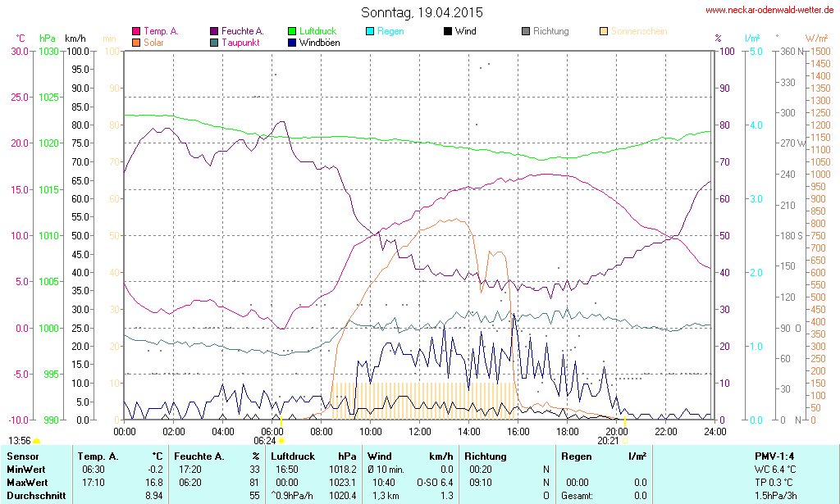Select the MaxWert row label
This screenshot has height=504, width=840.
28,482
